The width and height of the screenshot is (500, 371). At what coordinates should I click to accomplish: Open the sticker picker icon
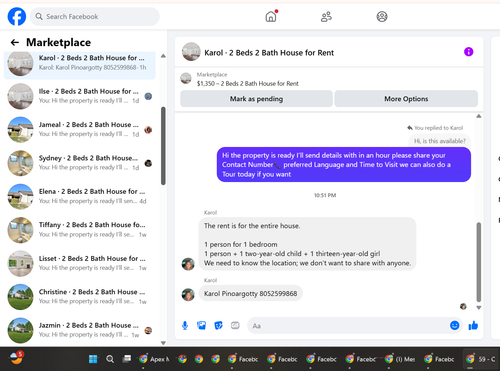218,325
